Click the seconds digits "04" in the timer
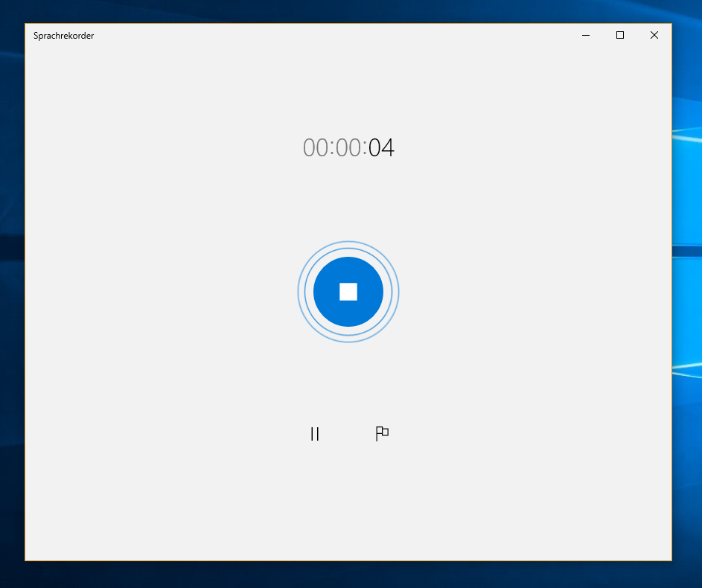The width and height of the screenshot is (702, 588). 381,148
